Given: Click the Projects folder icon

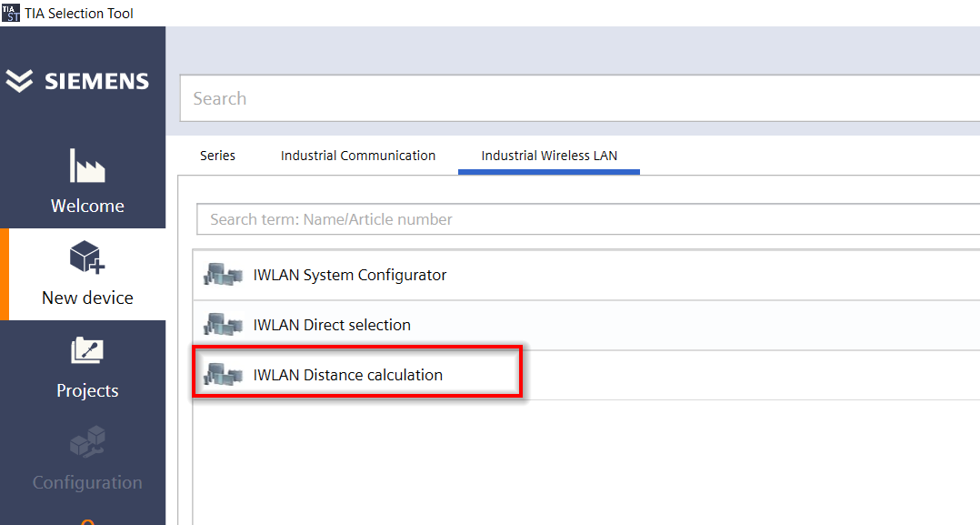Looking at the screenshot, I should coord(87,351).
